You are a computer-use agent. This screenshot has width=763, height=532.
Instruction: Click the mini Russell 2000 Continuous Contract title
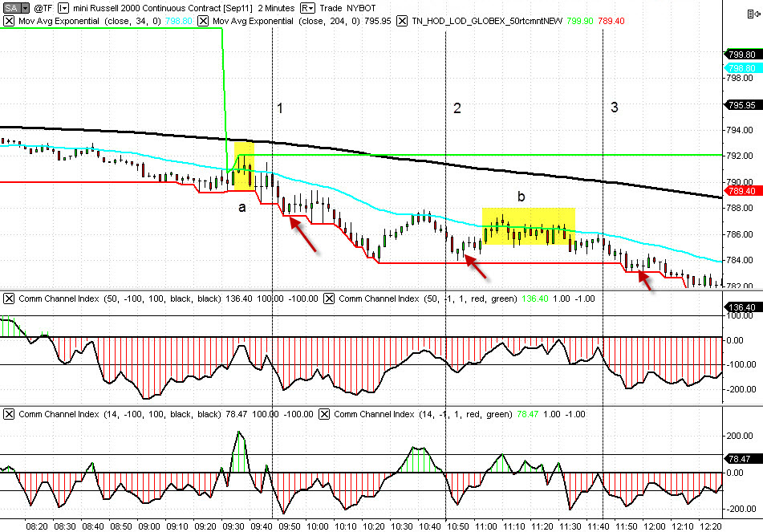tap(163, 8)
